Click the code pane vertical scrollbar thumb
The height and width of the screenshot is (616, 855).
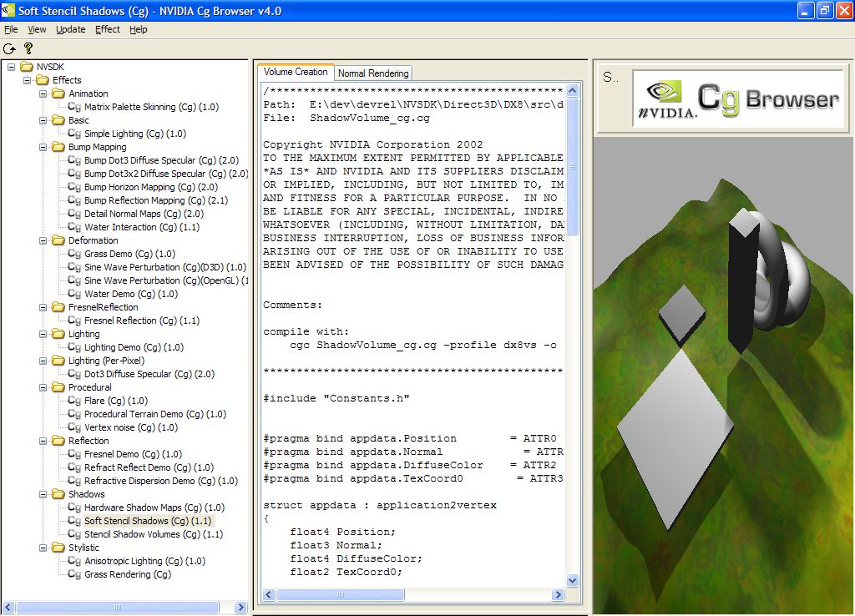click(x=573, y=166)
